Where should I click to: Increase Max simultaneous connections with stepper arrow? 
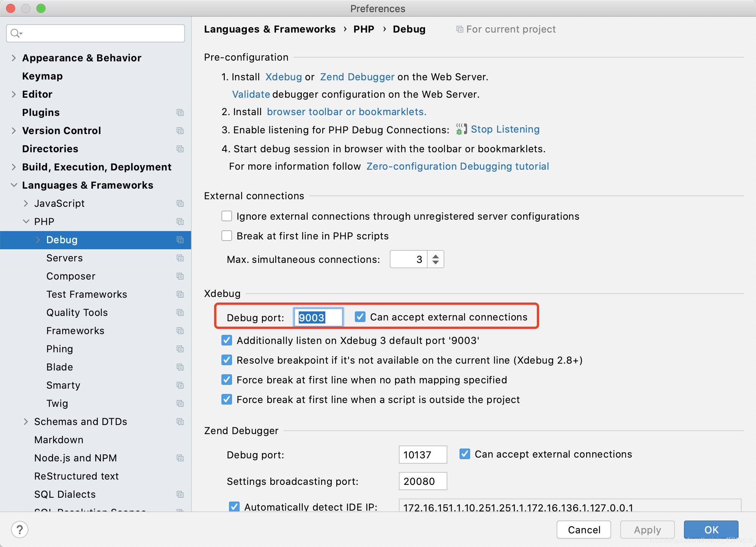coord(436,255)
